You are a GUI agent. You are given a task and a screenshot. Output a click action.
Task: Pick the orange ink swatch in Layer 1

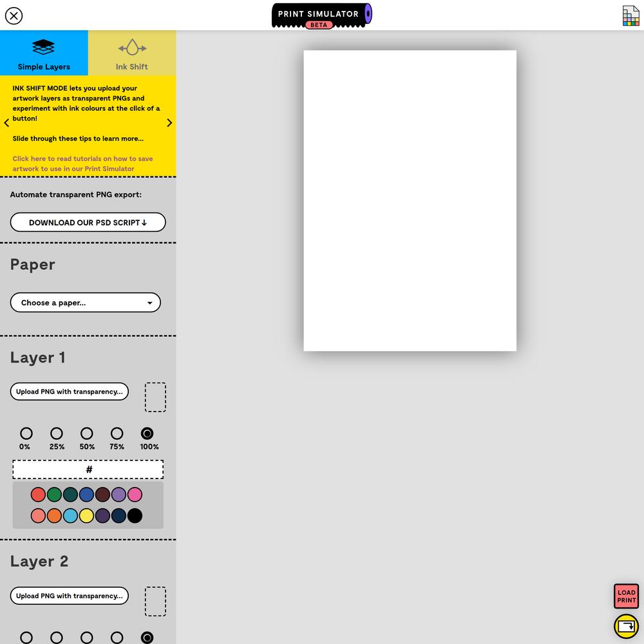click(x=54, y=515)
